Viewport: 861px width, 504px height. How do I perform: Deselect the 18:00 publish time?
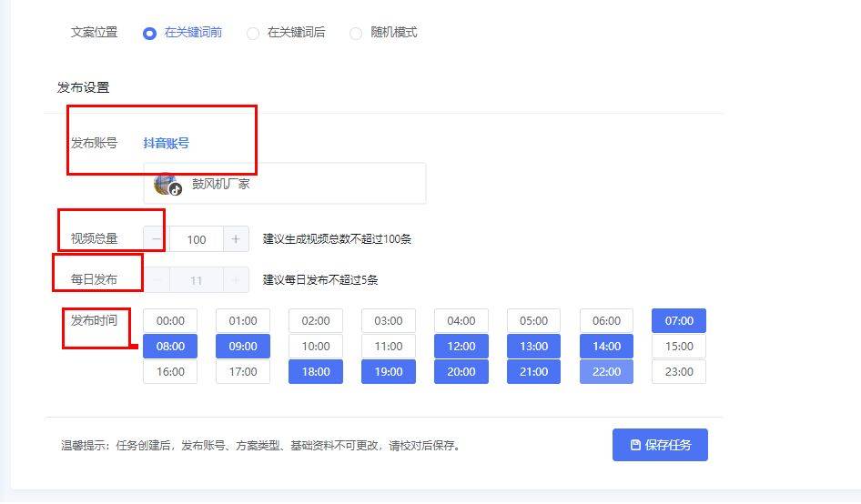[316, 372]
